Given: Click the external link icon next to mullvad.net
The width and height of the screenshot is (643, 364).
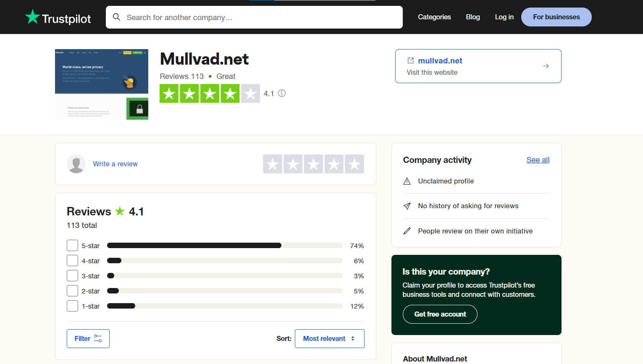Looking at the screenshot, I should pyautogui.click(x=411, y=60).
